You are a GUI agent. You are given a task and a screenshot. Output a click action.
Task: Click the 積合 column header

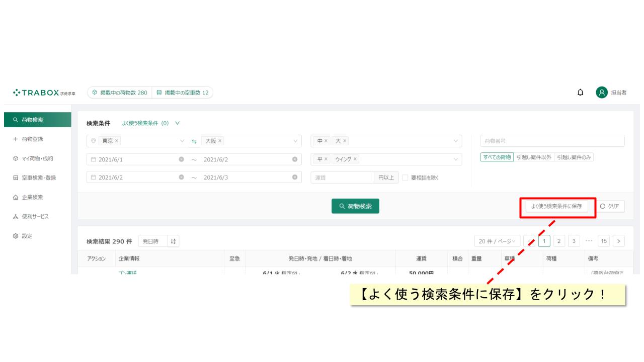[x=457, y=258]
